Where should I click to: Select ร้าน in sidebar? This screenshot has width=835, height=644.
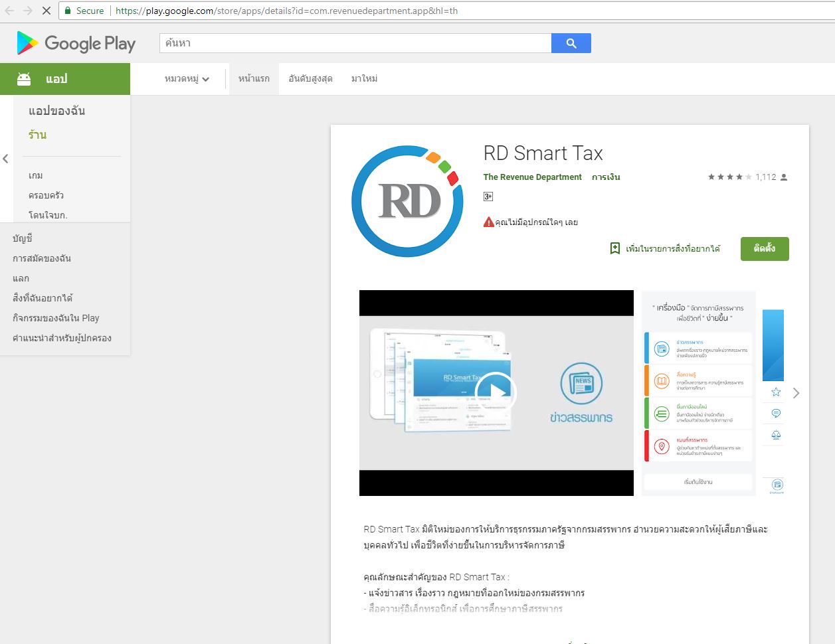click(x=38, y=135)
